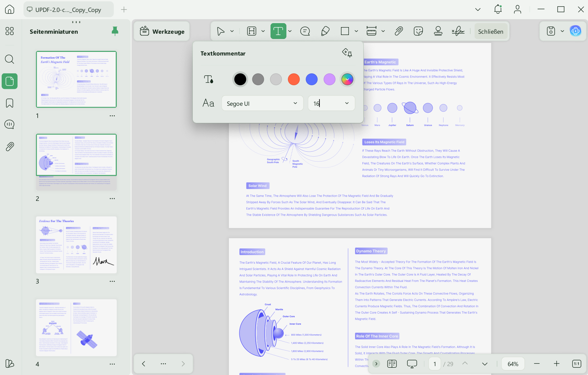Viewport: 588px width, 375px height.
Task: Set actual size with 1:1 icon
Action: click(x=576, y=364)
